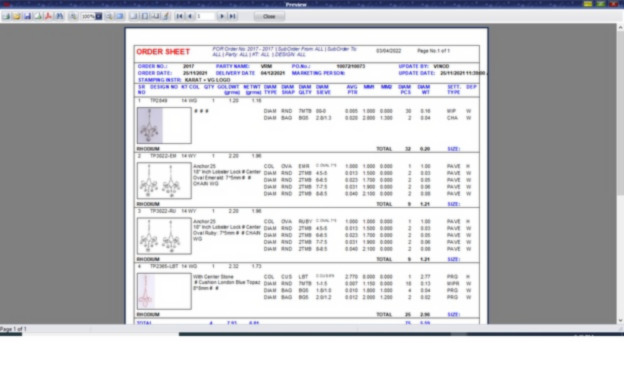Click the TP2365-LBT pendant thumbnail
Image resolution: width=624 pixels, height=379 pixels.
pyautogui.click(x=164, y=291)
